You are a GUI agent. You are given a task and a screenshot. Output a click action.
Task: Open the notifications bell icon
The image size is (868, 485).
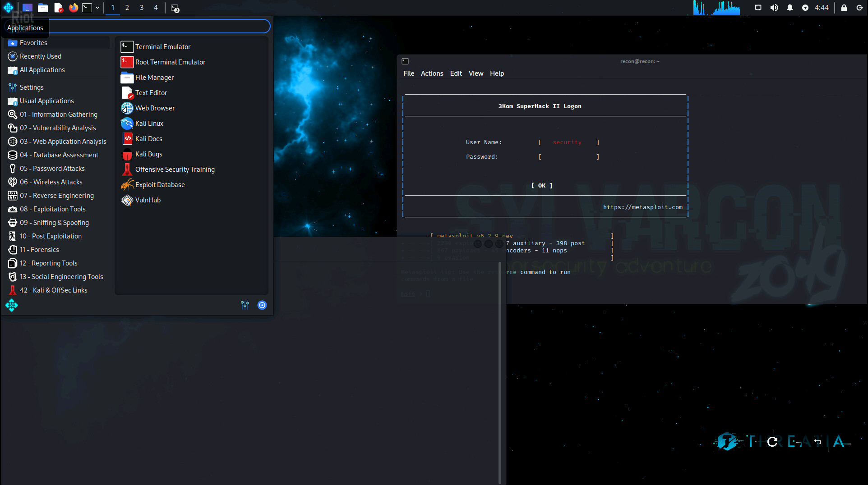point(790,8)
